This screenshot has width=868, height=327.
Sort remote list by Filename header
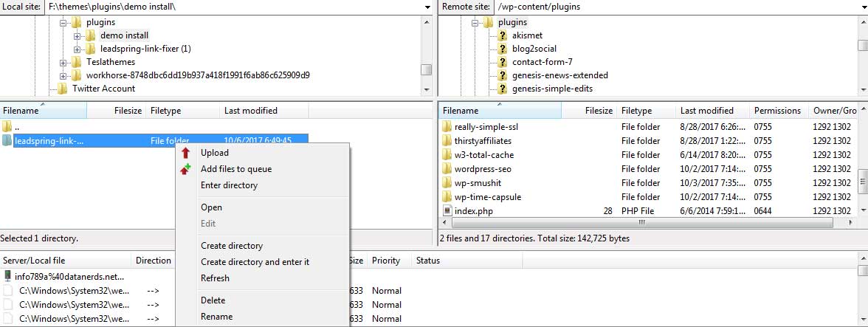tap(500, 111)
